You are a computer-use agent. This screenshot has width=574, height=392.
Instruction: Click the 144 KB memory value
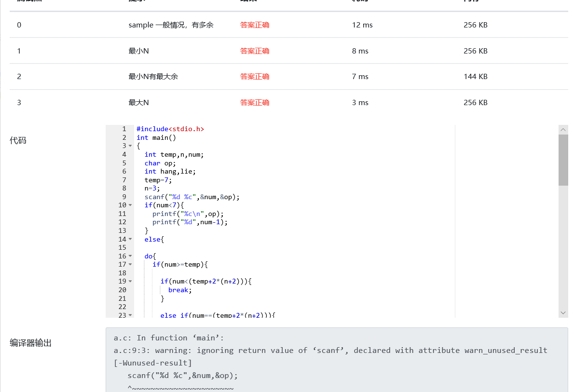[x=475, y=77]
